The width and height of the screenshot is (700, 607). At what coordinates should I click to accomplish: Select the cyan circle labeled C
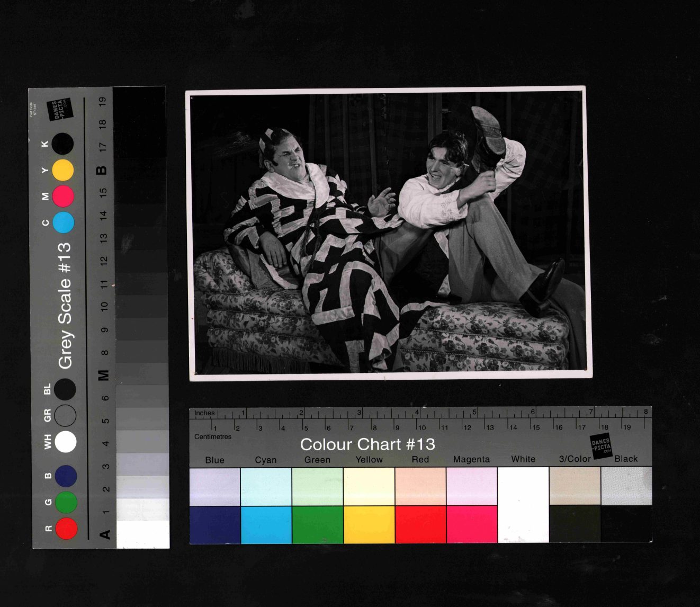tap(63, 222)
